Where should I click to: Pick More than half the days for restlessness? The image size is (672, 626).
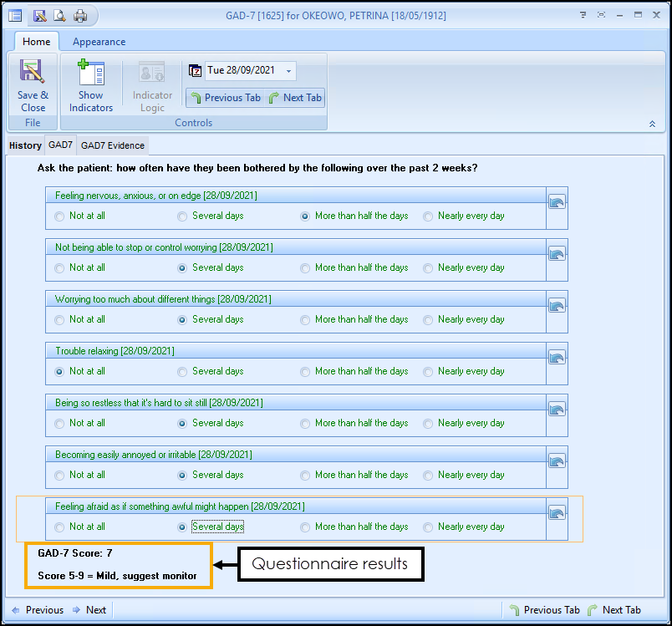[306, 424]
